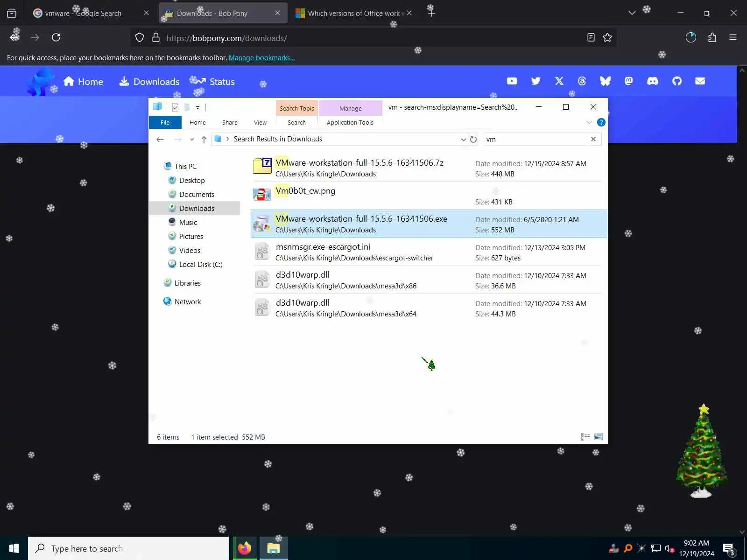Select Local Disk (C:) in navigation pane
Image resolution: width=747 pixels, height=560 pixels.
(201, 264)
